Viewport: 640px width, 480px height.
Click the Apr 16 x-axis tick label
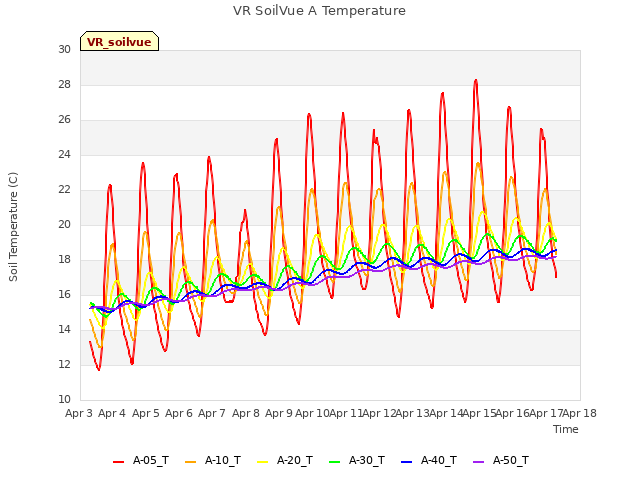coord(513,413)
